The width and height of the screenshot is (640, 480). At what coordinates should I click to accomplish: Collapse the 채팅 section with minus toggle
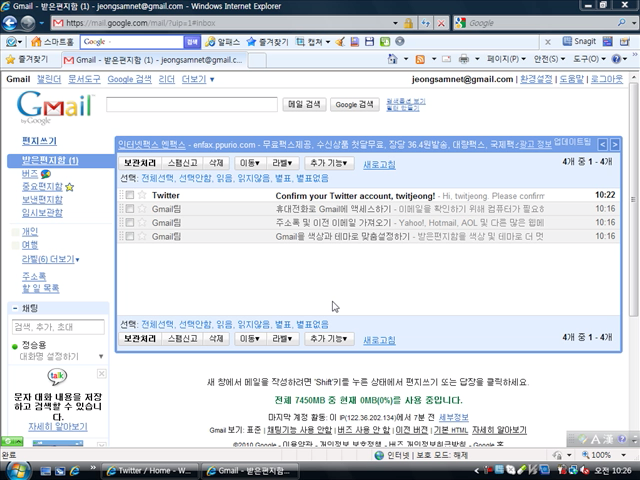(15, 308)
